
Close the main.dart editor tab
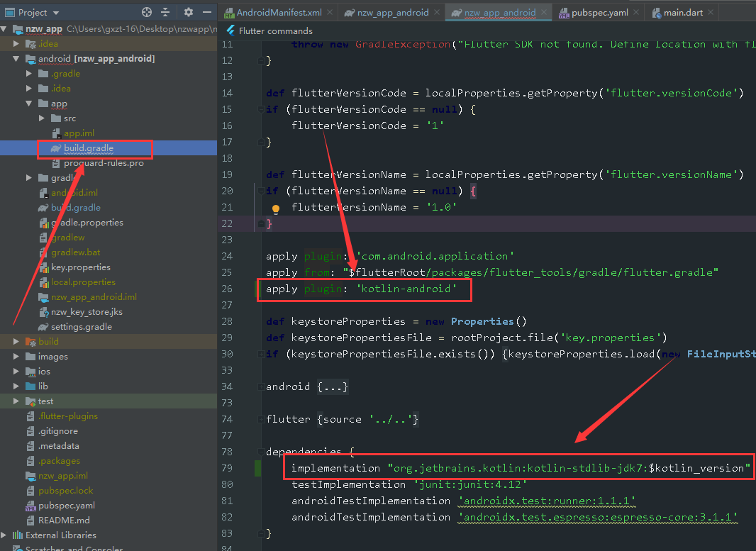pos(709,13)
